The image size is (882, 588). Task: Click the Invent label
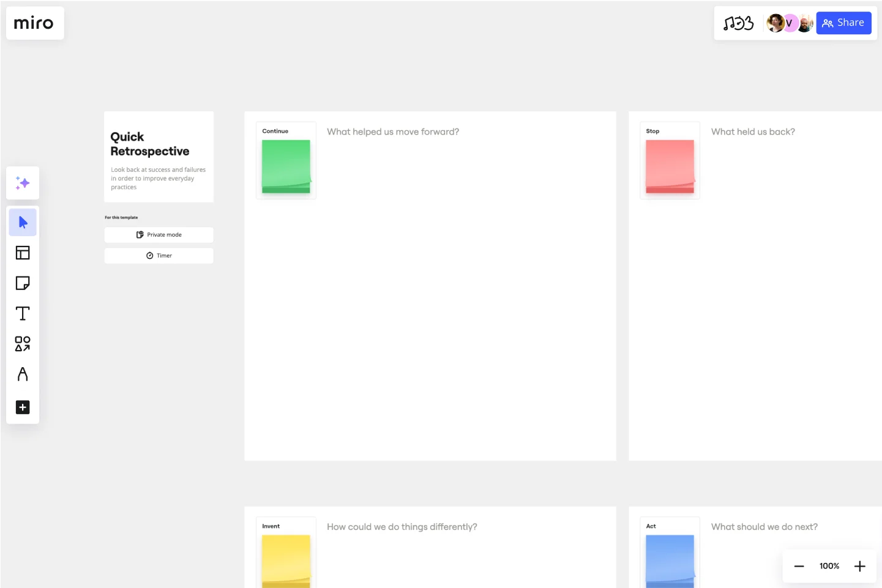[x=271, y=526]
